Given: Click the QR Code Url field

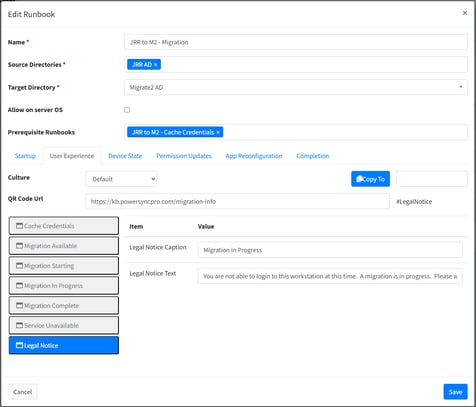Looking at the screenshot, I should (x=238, y=201).
